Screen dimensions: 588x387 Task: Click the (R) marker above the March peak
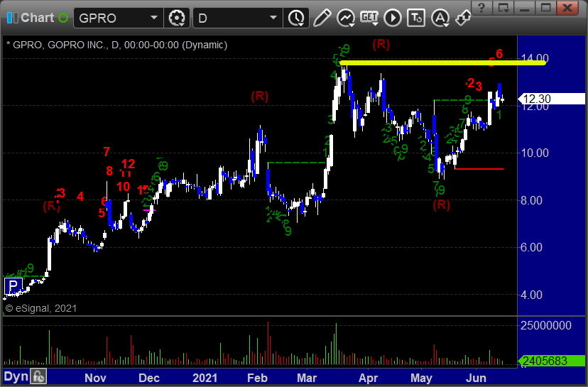(x=381, y=44)
